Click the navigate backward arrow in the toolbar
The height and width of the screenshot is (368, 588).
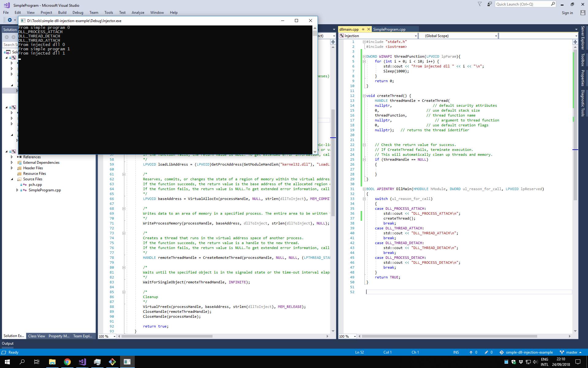[9, 20]
